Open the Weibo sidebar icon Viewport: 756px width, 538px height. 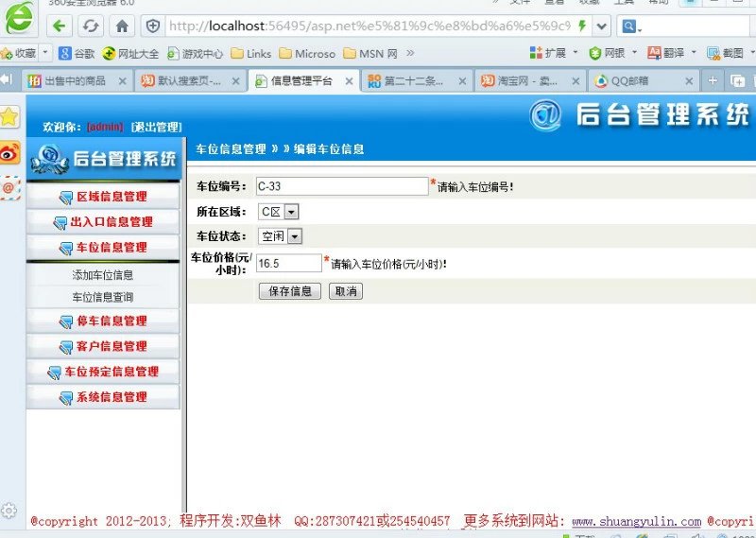[x=9, y=151]
